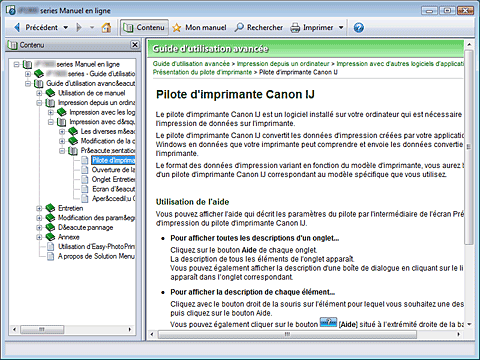The height and width of the screenshot is (360, 480).
Task: Collapse Guide d'utilisation avancée node
Action: (28, 83)
